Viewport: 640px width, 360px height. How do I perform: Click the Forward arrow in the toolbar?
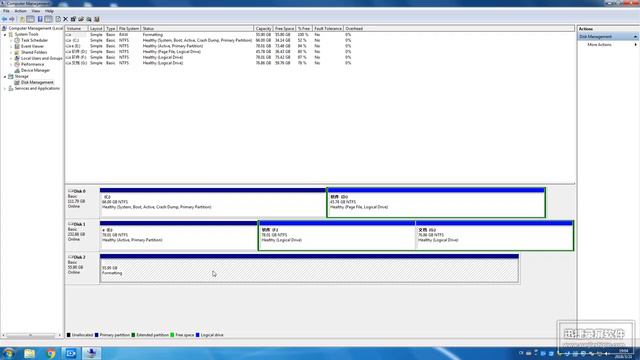(11, 19)
